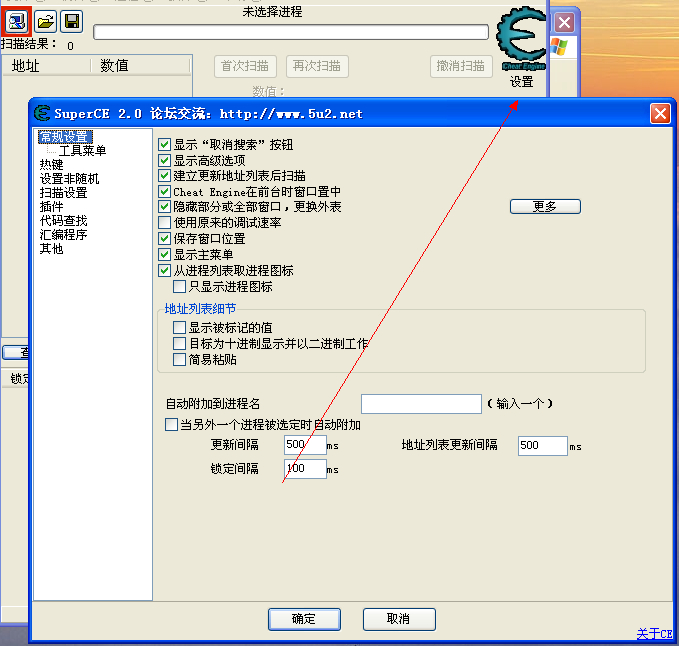Viewport: 679px width, 646px height.
Task: Click 再次扫描 button in main window
Action: (317, 66)
